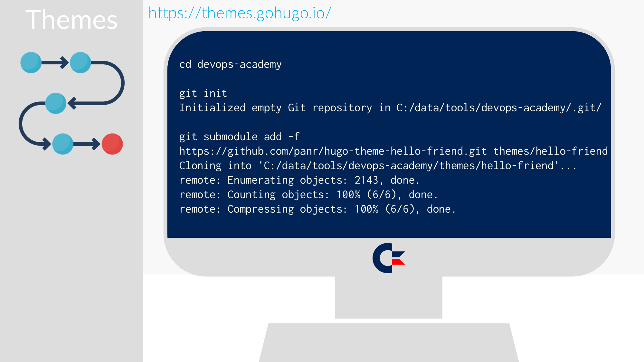
Task: Click the Themes sidebar title
Action: click(71, 20)
